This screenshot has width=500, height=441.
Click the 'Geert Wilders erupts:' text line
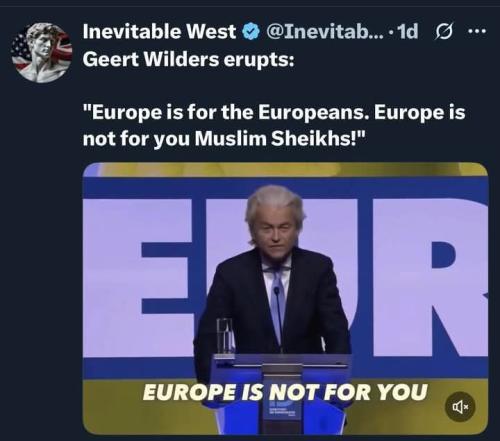[x=189, y=60]
